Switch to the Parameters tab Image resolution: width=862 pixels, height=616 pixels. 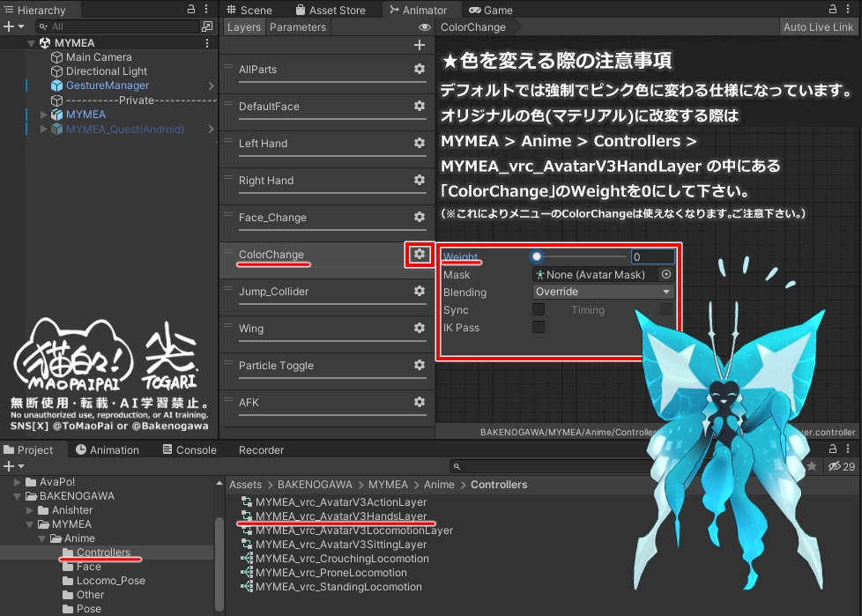coord(297,27)
